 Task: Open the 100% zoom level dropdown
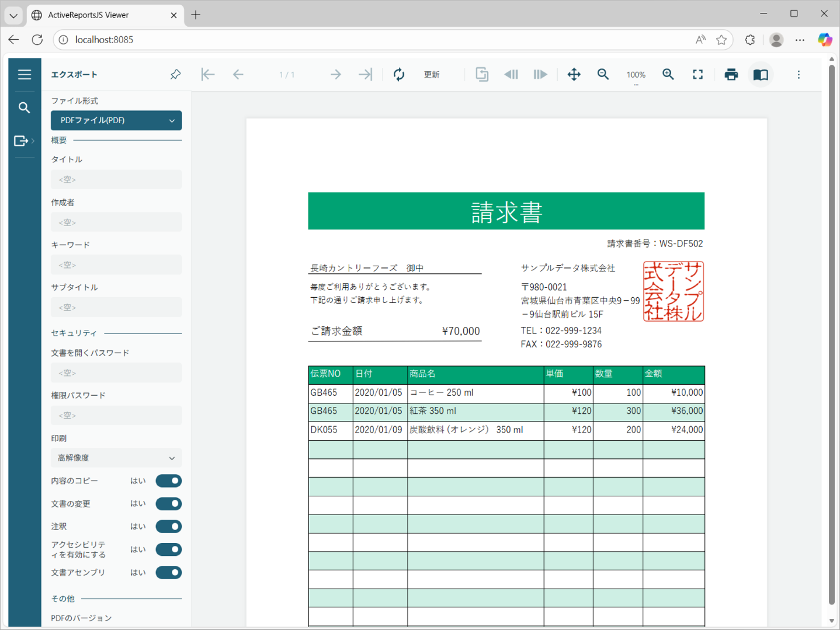point(636,75)
